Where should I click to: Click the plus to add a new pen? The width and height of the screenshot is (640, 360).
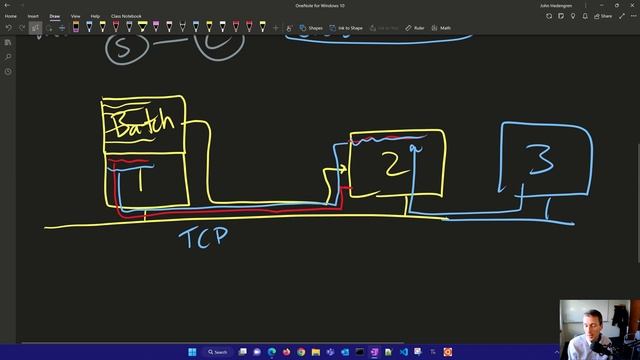click(x=276, y=28)
